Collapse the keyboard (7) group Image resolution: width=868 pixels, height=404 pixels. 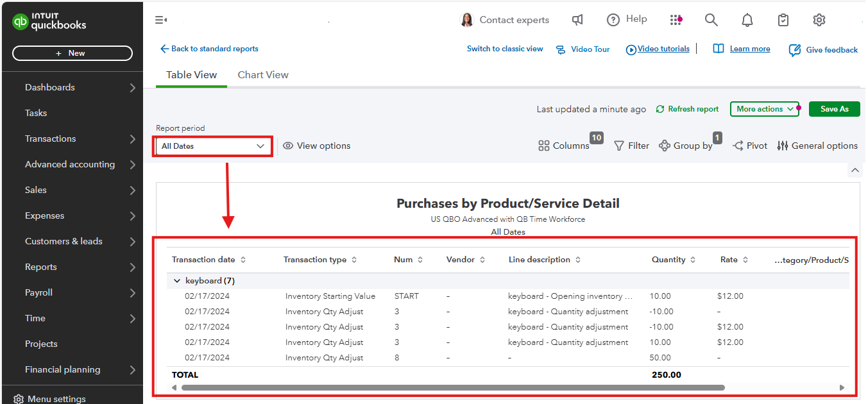[x=176, y=281]
